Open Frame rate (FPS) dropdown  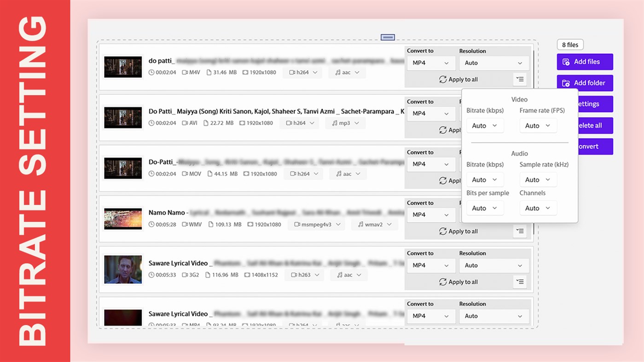coord(538,126)
